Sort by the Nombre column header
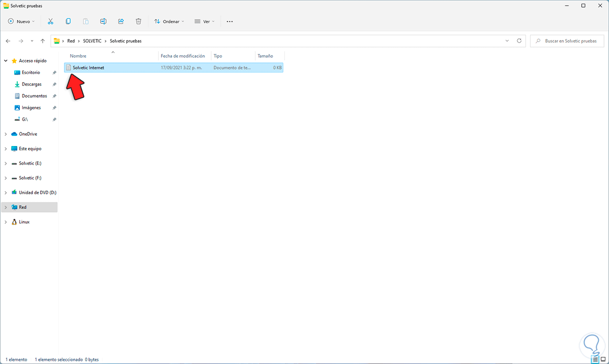This screenshot has height=364, width=609. pos(78,56)
